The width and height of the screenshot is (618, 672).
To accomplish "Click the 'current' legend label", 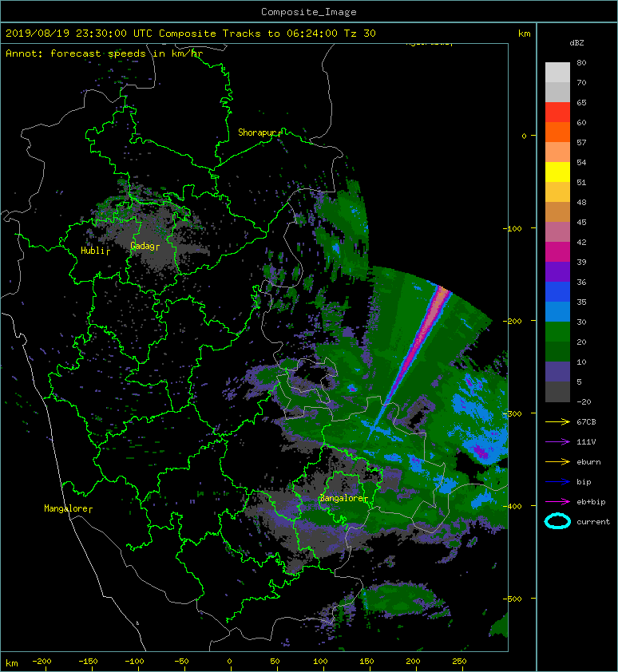I will pos(593,522).
